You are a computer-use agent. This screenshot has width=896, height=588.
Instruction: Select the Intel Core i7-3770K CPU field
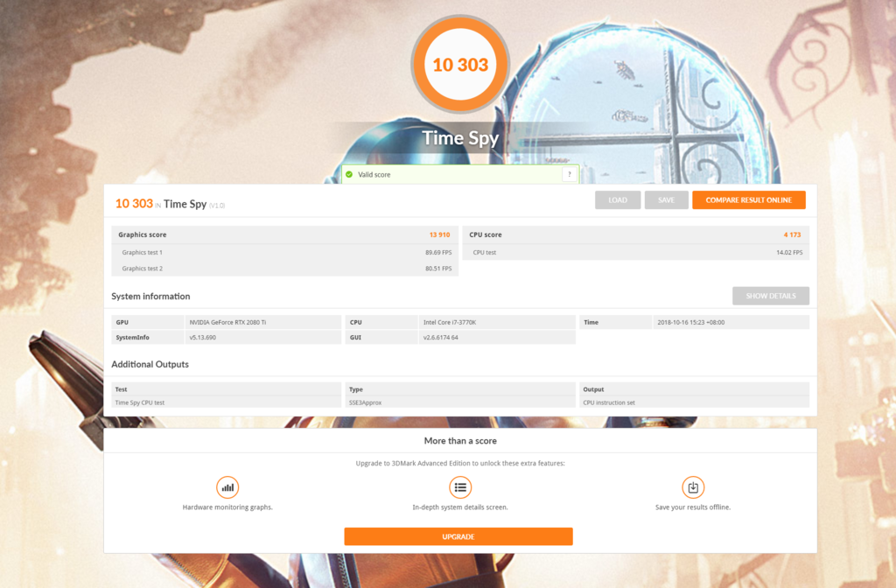497,322
